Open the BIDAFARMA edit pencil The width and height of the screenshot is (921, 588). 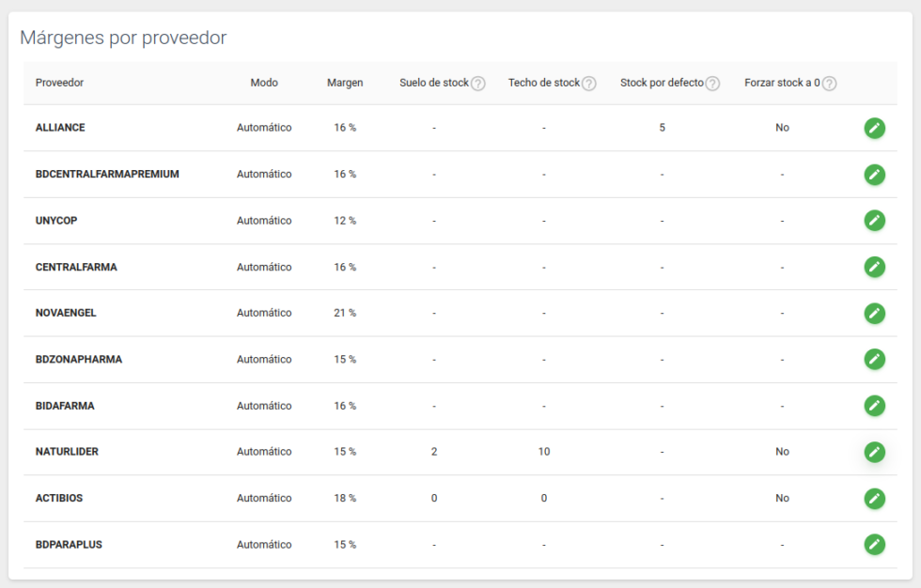click(x=874, y=406)
